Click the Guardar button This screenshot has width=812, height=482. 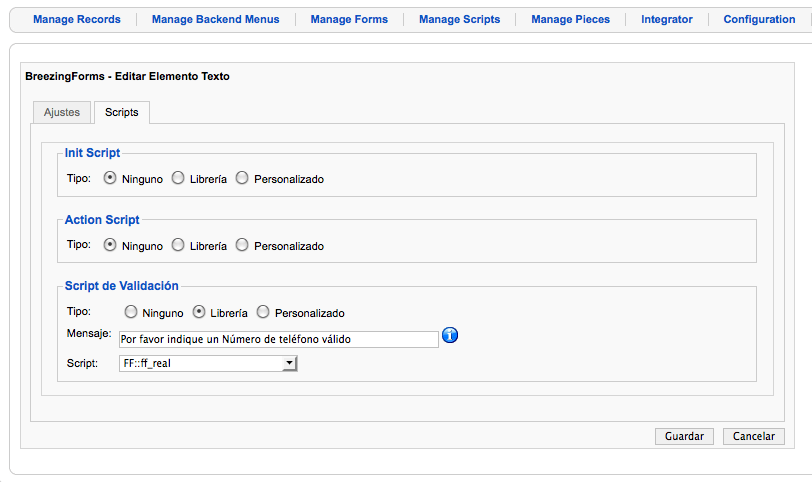tap(684, 436)
